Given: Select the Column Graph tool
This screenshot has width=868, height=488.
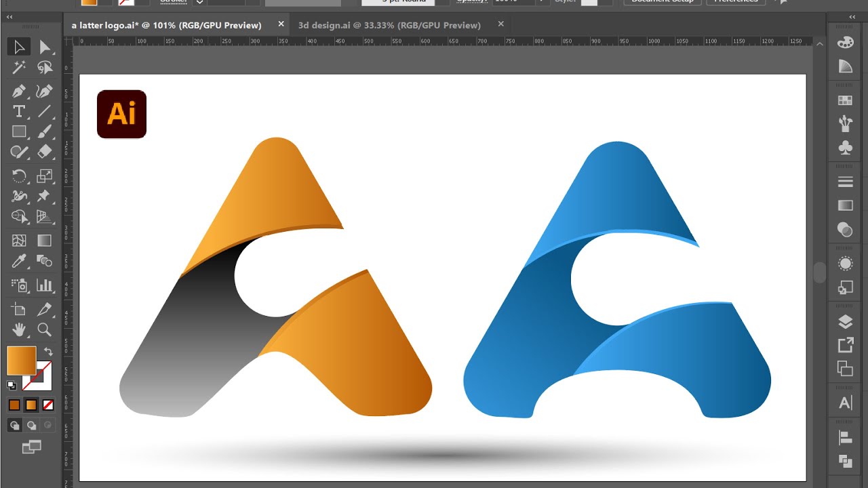Looking at the screenshot, I should (x=45, y=285).
